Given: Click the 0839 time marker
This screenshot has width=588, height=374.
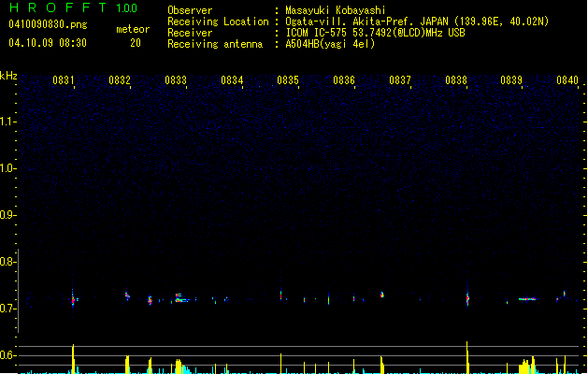Looking at the screenshot, I should [511, 80].
